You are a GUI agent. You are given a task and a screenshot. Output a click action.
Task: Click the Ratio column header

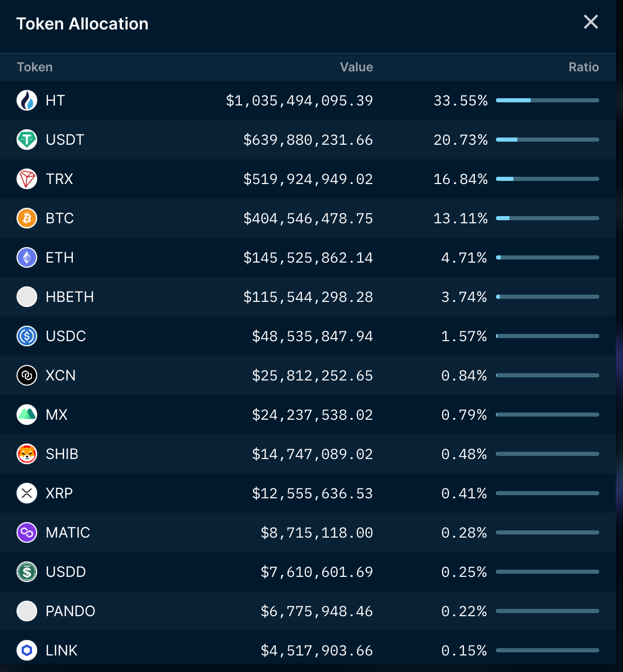(584, 67)
